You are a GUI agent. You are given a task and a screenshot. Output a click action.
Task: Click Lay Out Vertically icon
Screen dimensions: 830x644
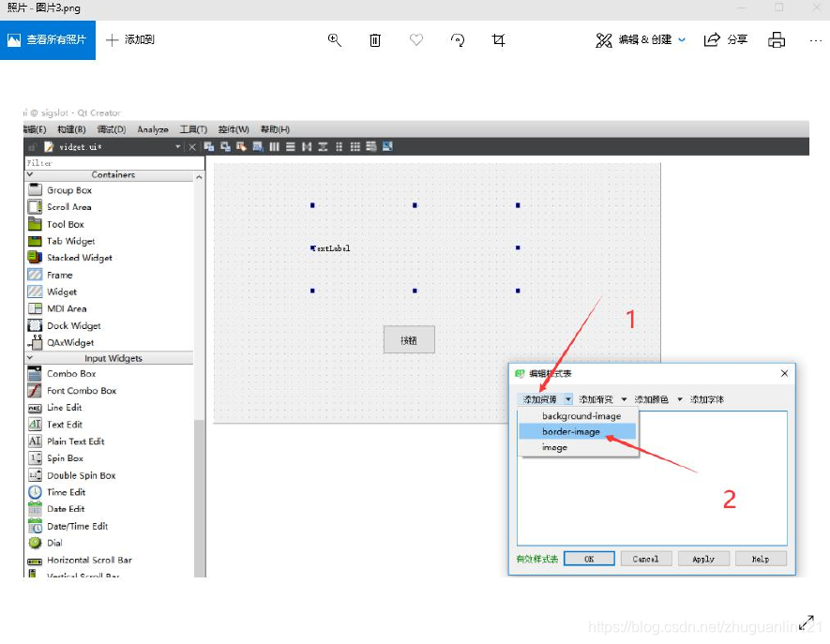tap(291, 146)
